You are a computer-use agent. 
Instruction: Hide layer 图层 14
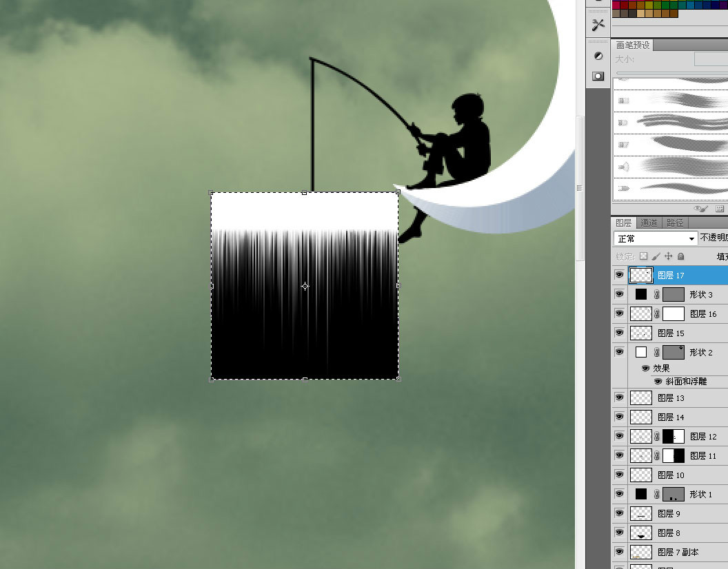pos(619,417)
